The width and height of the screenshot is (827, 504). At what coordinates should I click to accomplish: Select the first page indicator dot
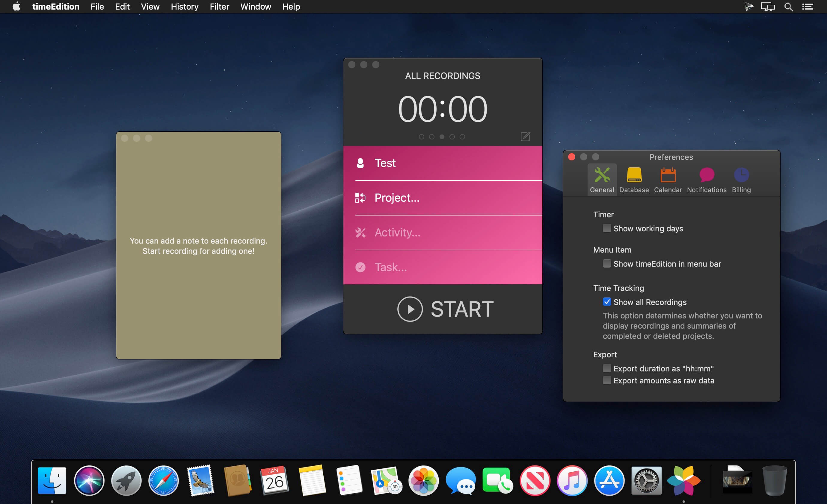click(422, 137)
